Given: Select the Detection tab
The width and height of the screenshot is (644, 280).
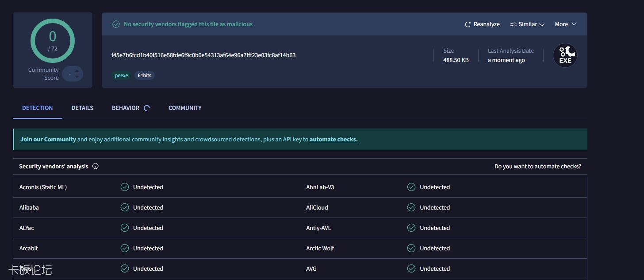Looking at the screenshot, I should (37, 108).
